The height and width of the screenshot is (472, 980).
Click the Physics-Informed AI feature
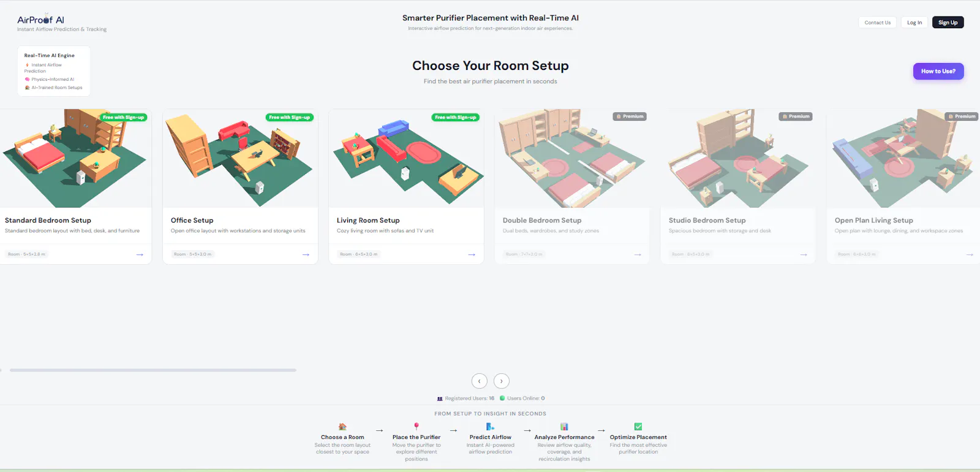click(49, 80)
